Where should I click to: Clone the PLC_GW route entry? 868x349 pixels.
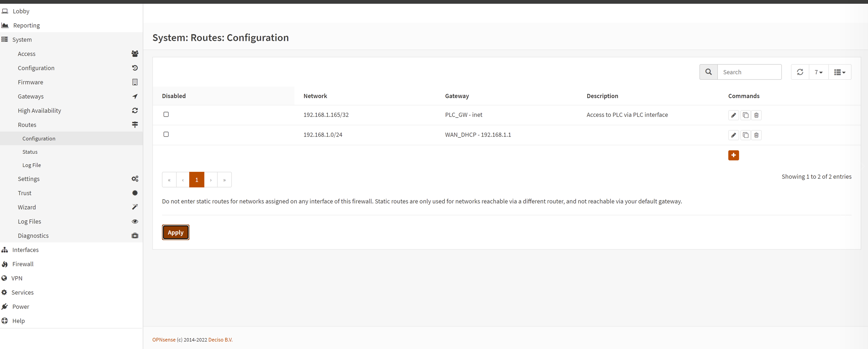click(x=745, y=115)
